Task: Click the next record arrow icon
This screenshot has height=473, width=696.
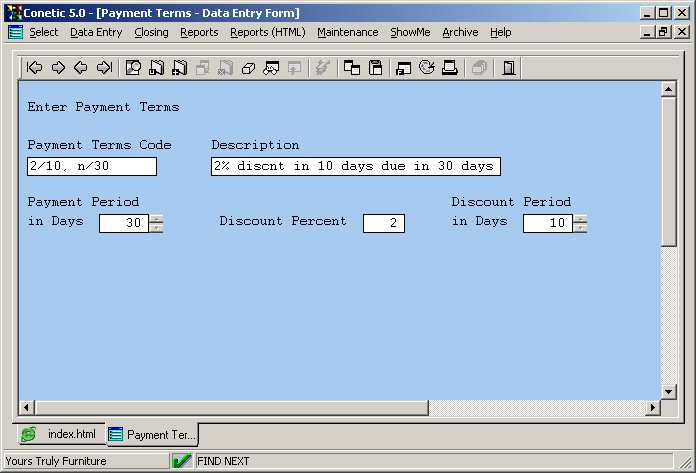Action: pyautogui.click(x=57, y=68)
